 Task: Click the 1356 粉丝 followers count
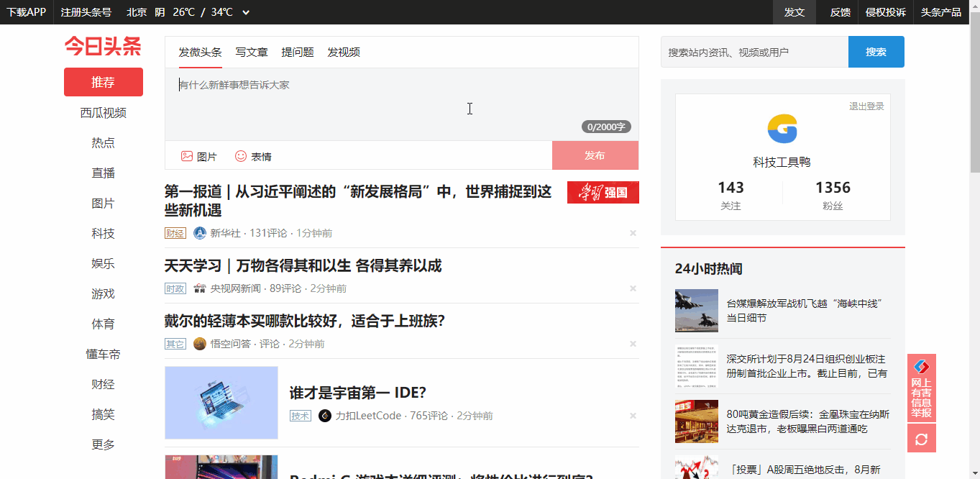coord(833,196)
